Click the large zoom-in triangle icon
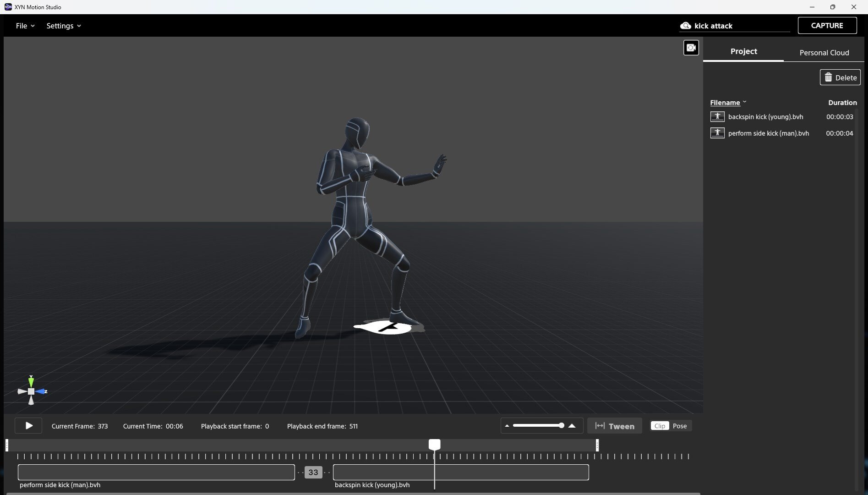 (x=572, y=426)
